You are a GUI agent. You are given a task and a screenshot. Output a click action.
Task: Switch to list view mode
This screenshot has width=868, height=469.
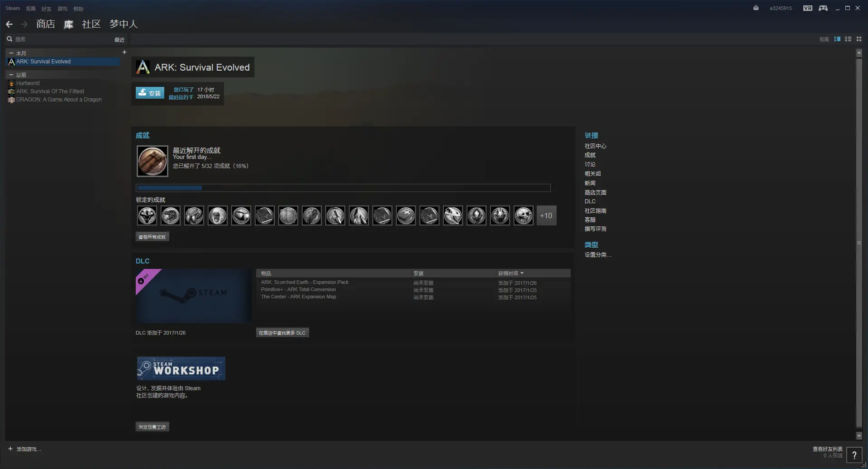point(848,39)
